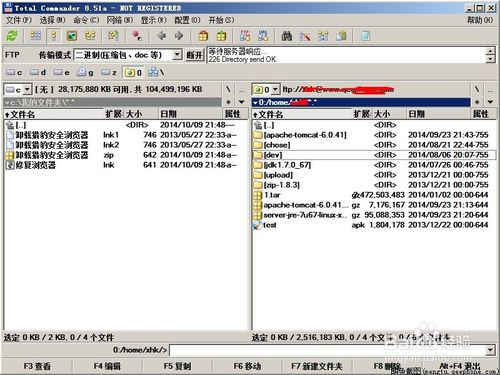Open the 网络 menu

[120, 20]
